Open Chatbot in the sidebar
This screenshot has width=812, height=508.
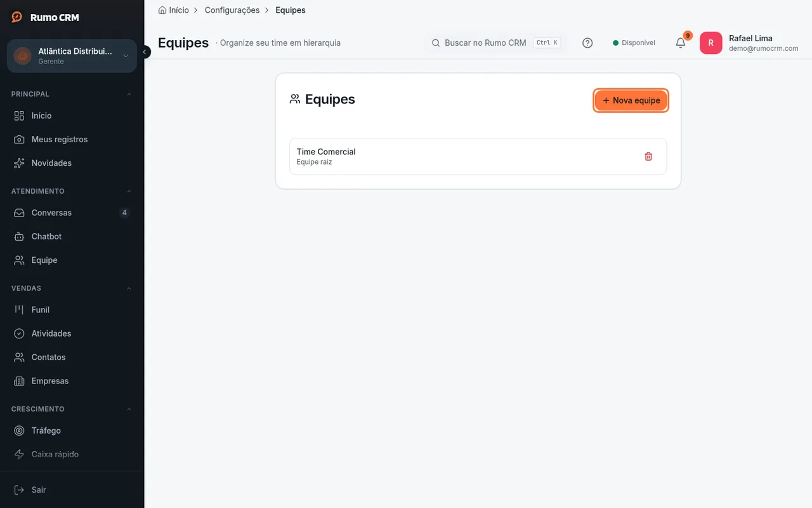(x=72, y=236)
